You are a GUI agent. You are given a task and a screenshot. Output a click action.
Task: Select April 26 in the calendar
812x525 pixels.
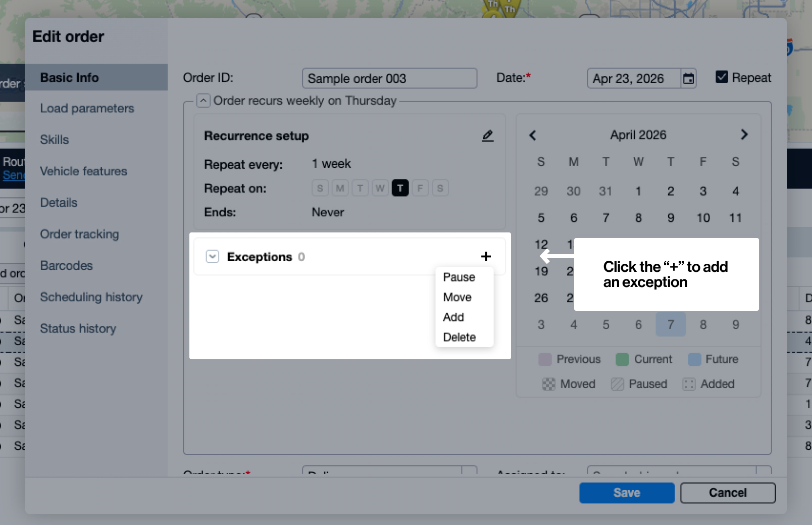(541, 298)
